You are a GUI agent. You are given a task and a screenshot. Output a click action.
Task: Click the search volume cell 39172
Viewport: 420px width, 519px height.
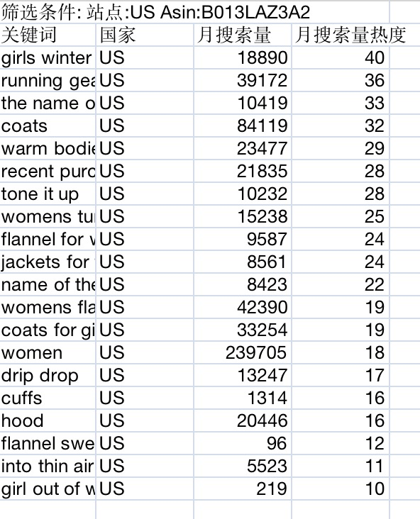pos(243,80)
